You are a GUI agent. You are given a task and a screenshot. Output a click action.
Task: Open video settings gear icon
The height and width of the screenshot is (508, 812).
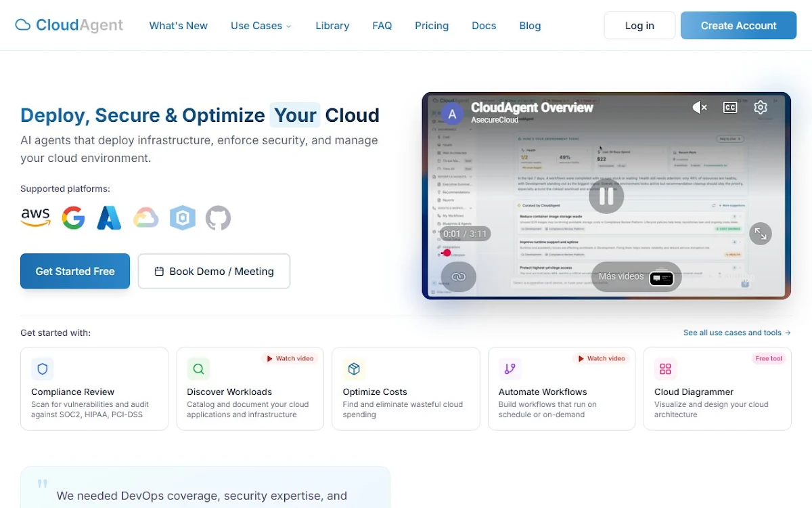click(x=761, y=107)
